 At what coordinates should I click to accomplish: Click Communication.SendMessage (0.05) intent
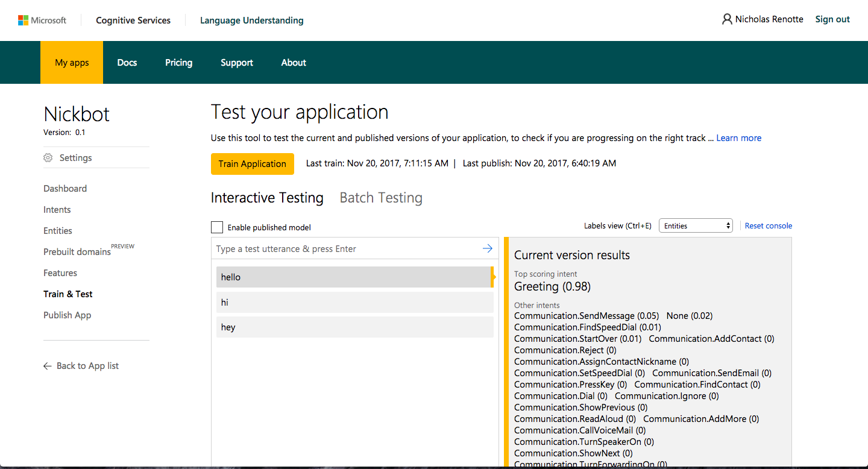click(587, 316)
